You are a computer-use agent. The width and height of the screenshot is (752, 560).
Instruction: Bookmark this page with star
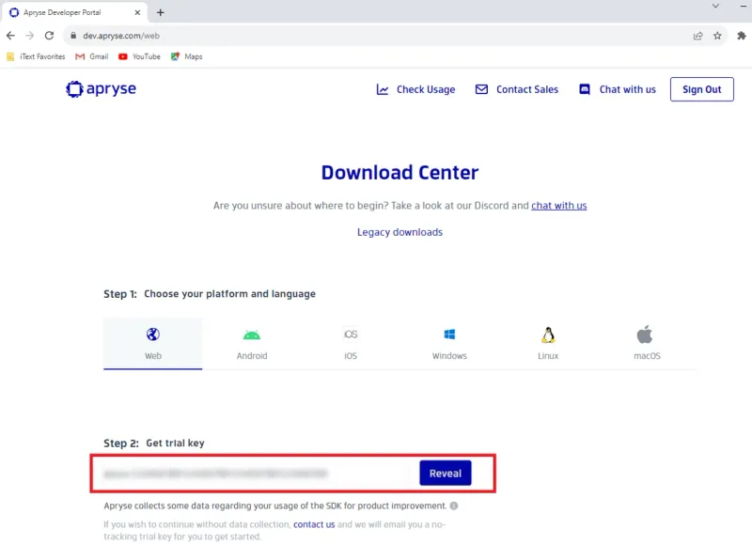717,36
